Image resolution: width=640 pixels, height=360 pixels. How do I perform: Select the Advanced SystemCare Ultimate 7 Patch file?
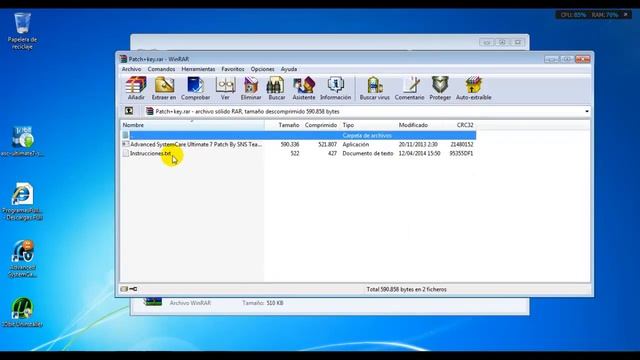196,144
